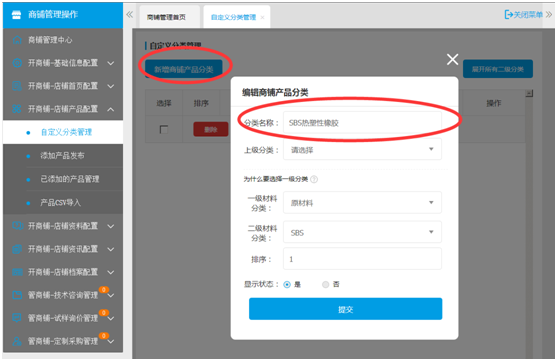Open 产品CSV导入 in the sidebar
The image size is (557, 361).
(63, 203)
